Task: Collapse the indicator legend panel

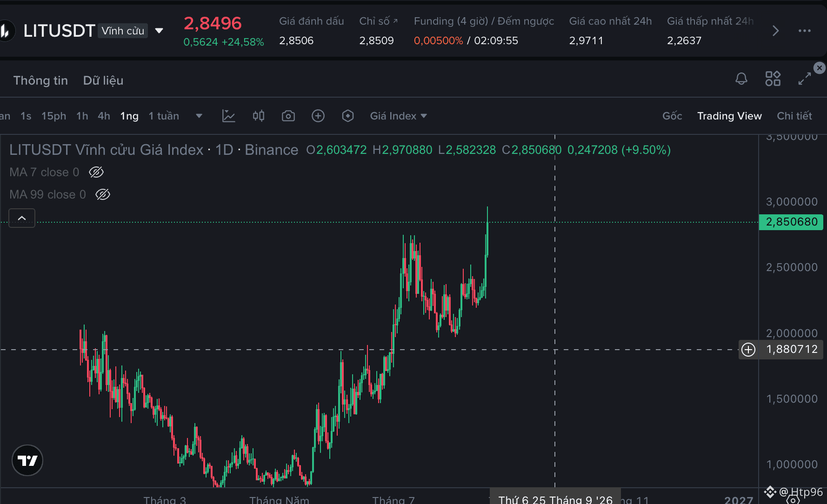Action: point(22,218)
